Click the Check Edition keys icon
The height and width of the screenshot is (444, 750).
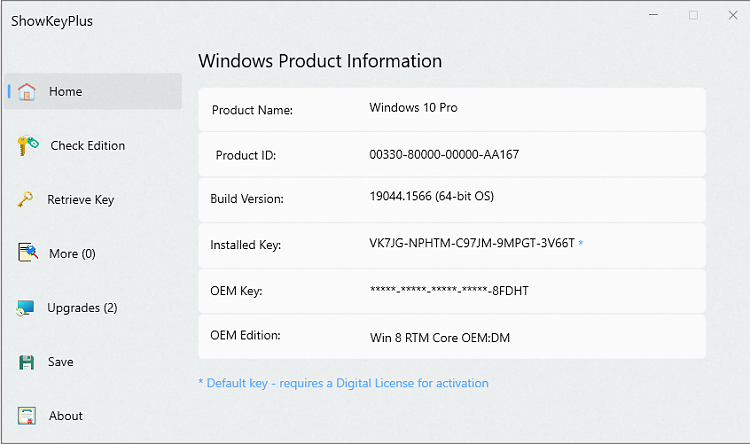(x=28, y=145)
